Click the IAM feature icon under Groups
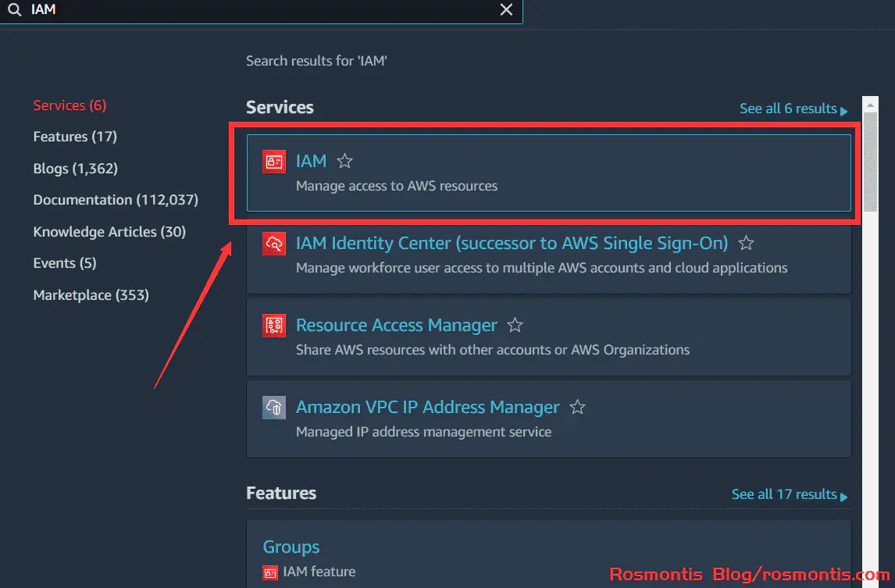Screen dimensions: 895x588 tap(270, 572)
